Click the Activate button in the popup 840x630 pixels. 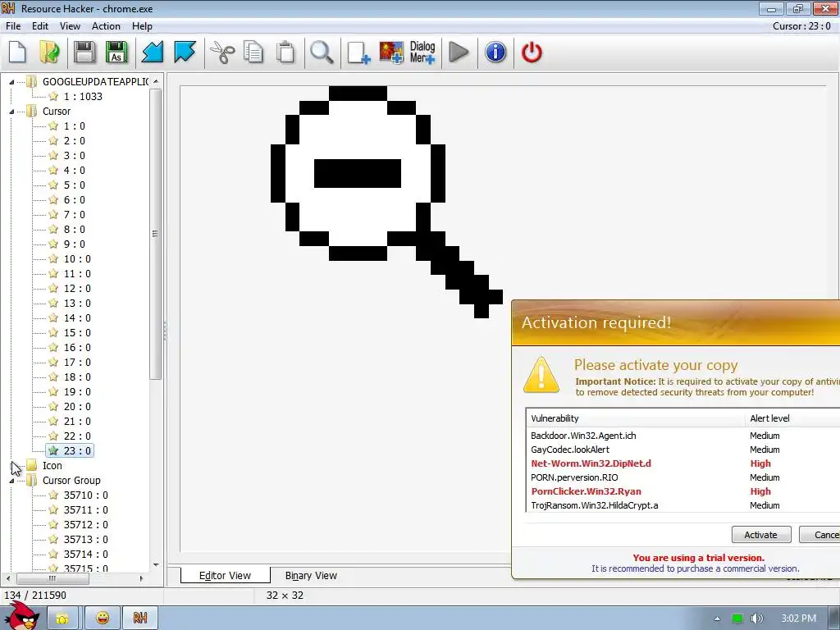(761, 535)
